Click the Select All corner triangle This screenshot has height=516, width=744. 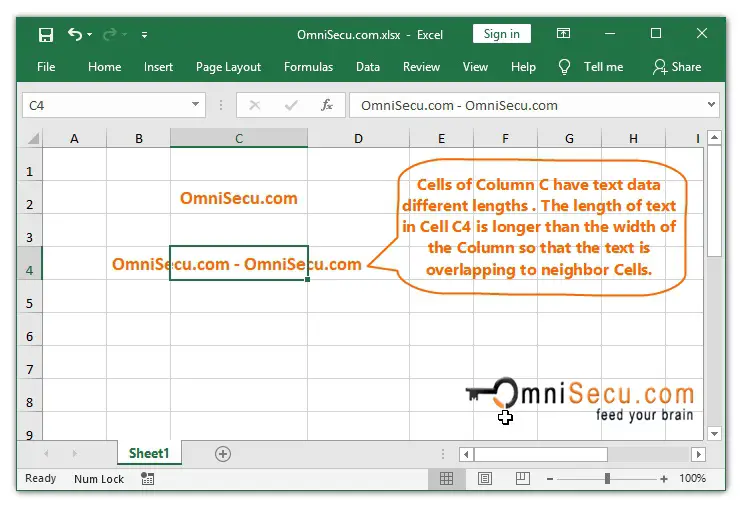(33, 139)
